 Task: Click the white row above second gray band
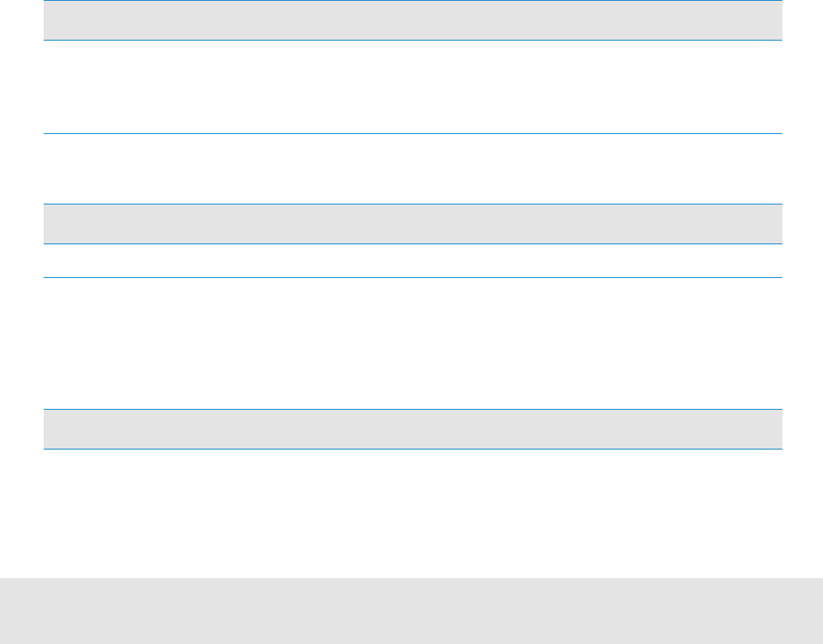click(412, 169)
